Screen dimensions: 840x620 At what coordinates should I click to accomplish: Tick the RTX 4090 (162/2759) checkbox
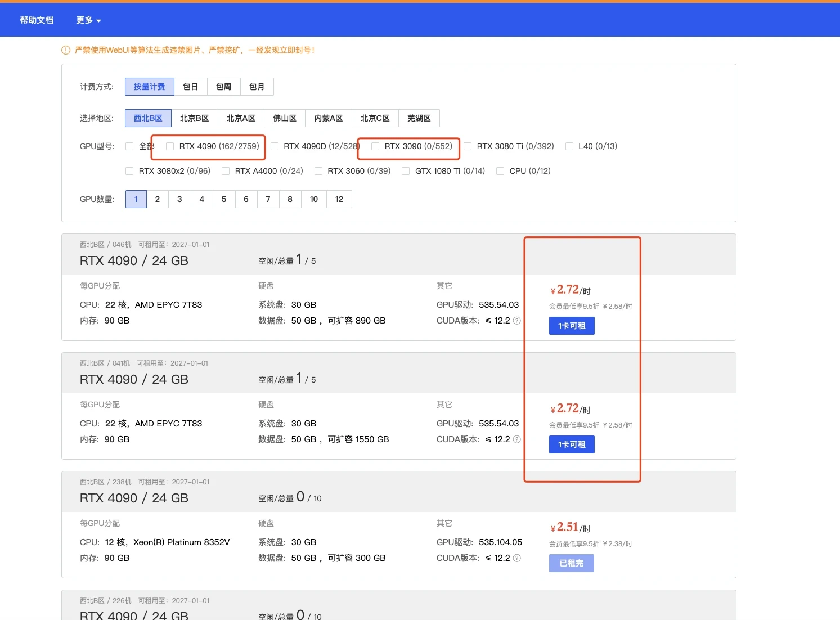click(170, 146)
